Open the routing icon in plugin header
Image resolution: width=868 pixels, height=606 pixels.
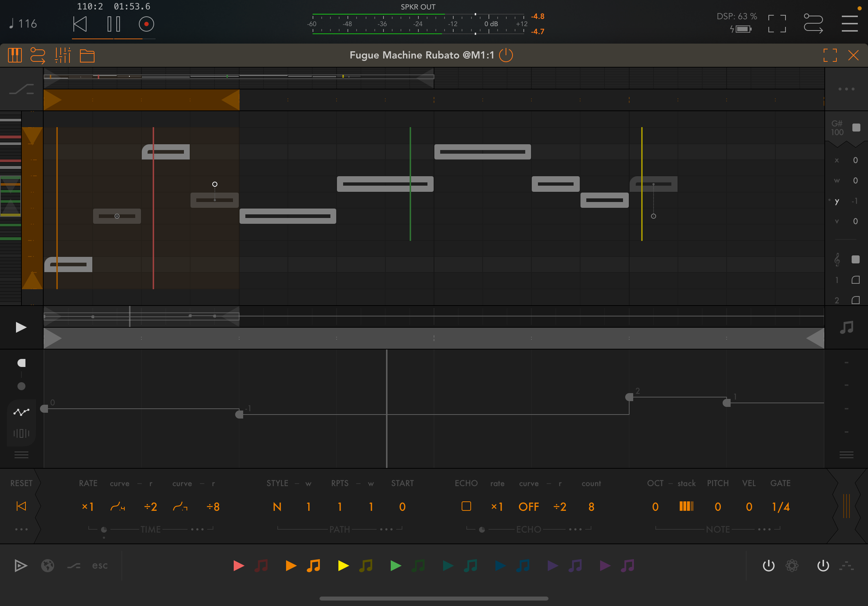pyautogui.click(x=37, y=56)
